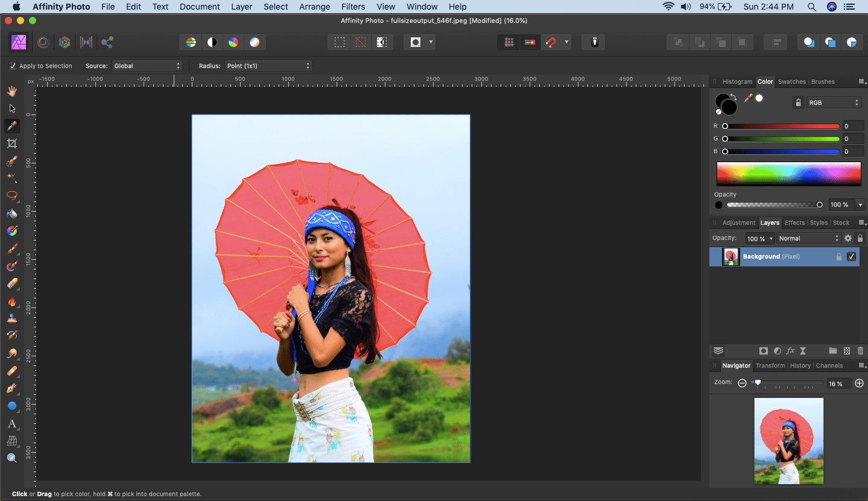Viewport: 868px width, 501px height.
Task: Click the Auto White Balance icon
Action: (255, 42)
